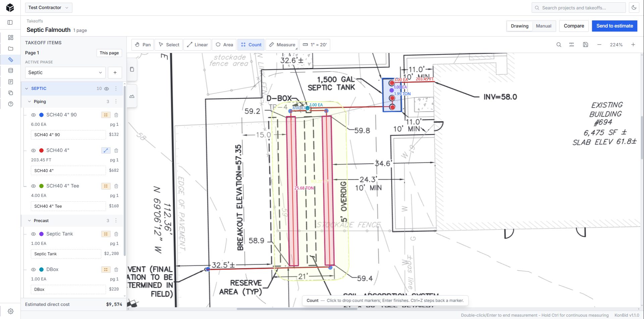Viewport: 644px width, 319px height.
Task: Select the Area tool
Action: [224, 45]
